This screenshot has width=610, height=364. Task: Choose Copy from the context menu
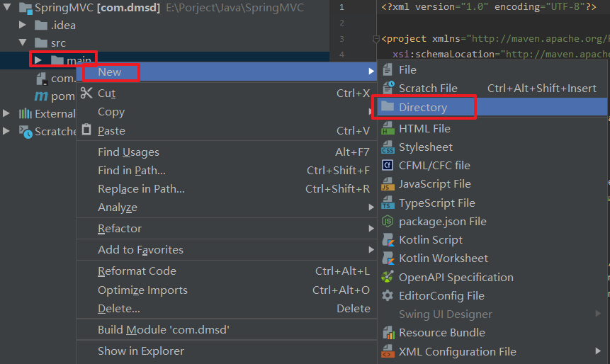tap(227, 112)
